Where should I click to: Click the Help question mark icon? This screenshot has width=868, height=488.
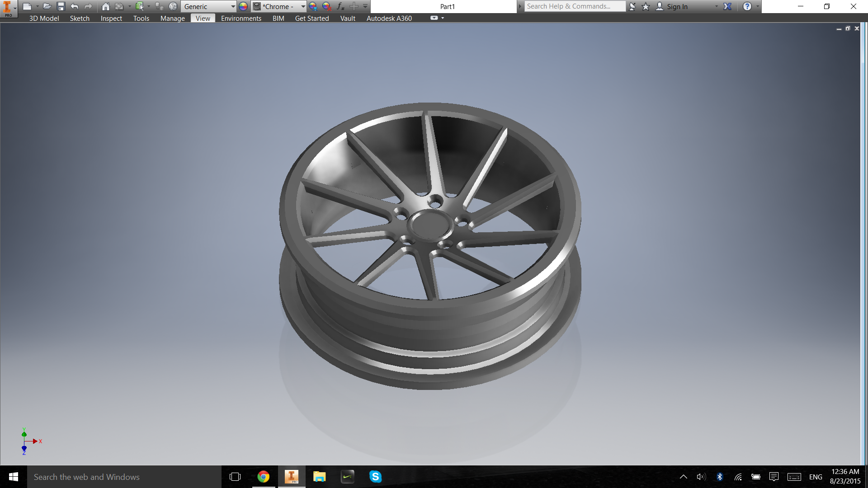coord(747,6)
